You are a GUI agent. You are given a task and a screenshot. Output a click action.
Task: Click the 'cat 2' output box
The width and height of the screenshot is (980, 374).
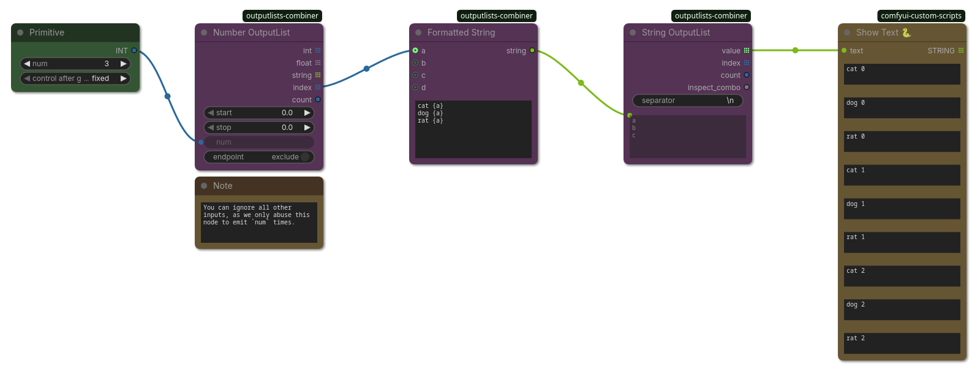(902, 276)
